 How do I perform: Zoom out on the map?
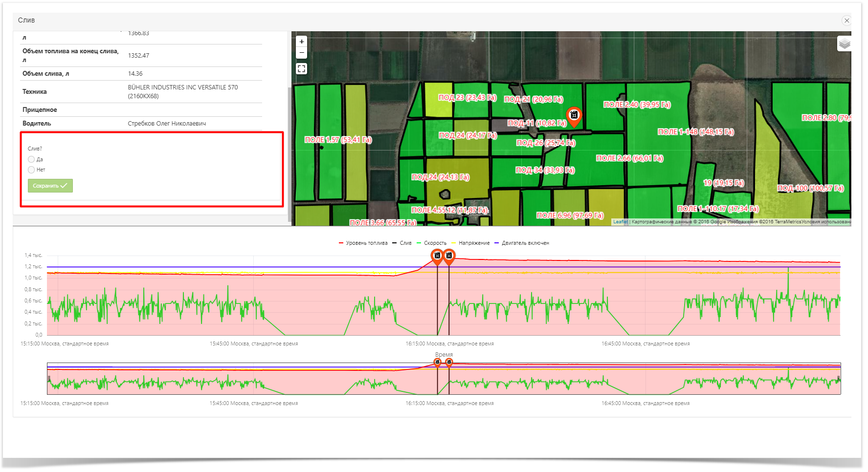pyautogui.click(x=302, y=53)
